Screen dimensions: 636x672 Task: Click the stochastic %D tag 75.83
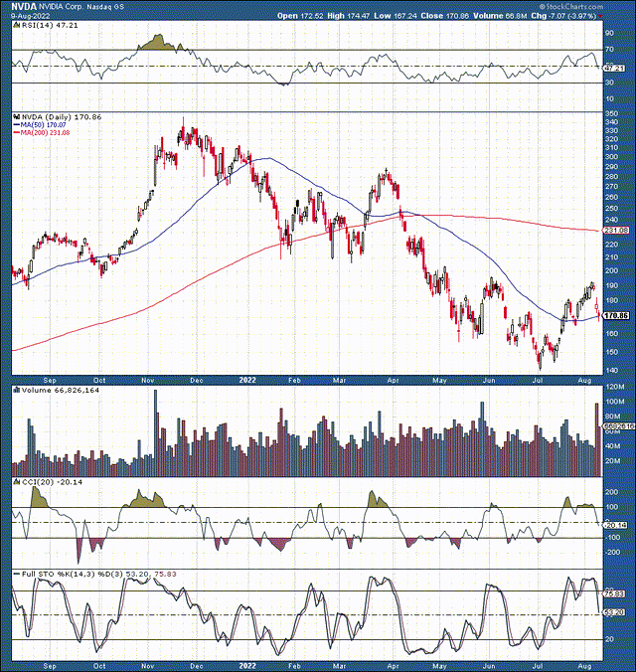click(x=615, y=594)
